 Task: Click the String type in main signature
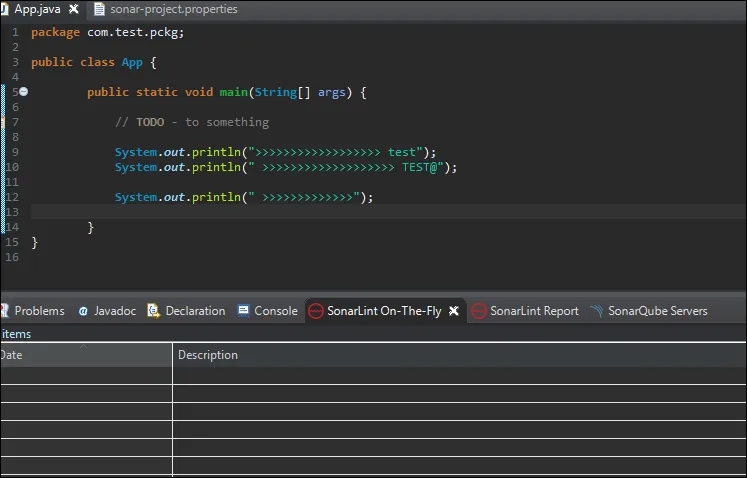click(x=276, y=92)
